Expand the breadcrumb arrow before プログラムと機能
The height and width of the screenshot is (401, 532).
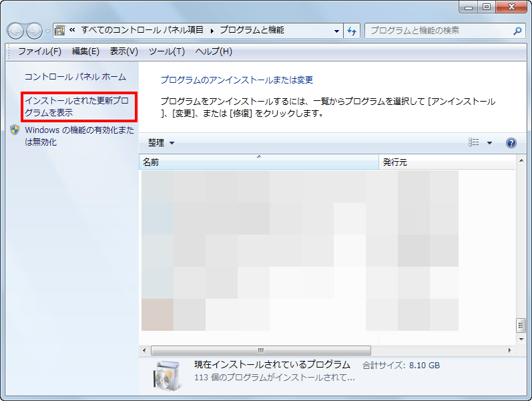[x=212, y=31]
